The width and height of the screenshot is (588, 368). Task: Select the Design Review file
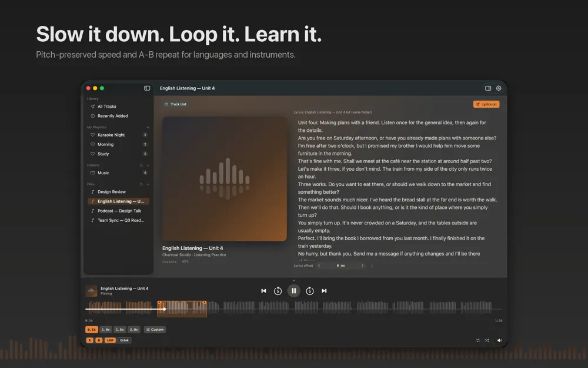click(118, 192)
